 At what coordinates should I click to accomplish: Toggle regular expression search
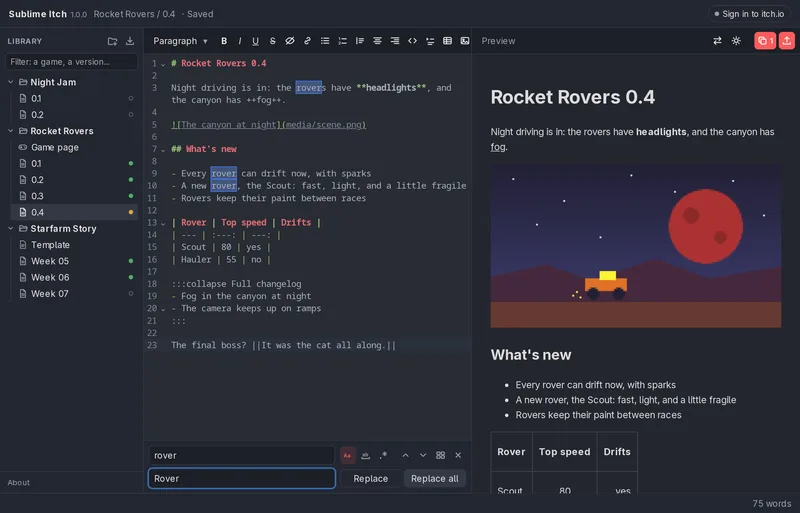pyautogui.click(x=383, y=455)
